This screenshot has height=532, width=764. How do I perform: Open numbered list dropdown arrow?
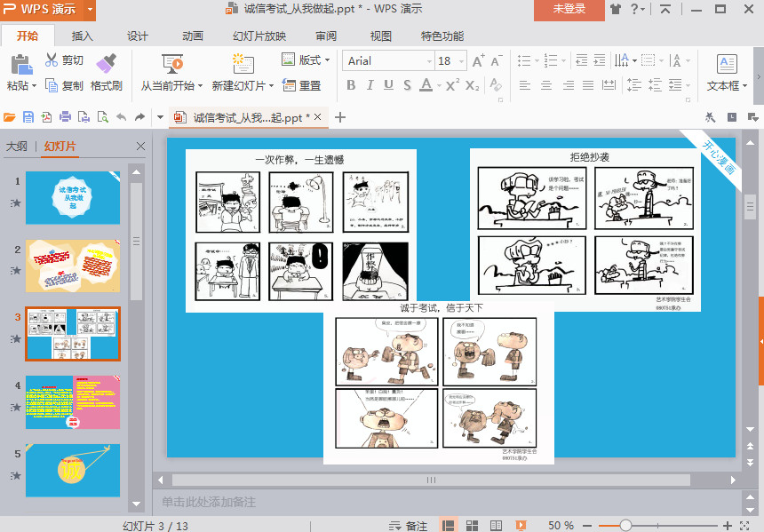[564, 61]
